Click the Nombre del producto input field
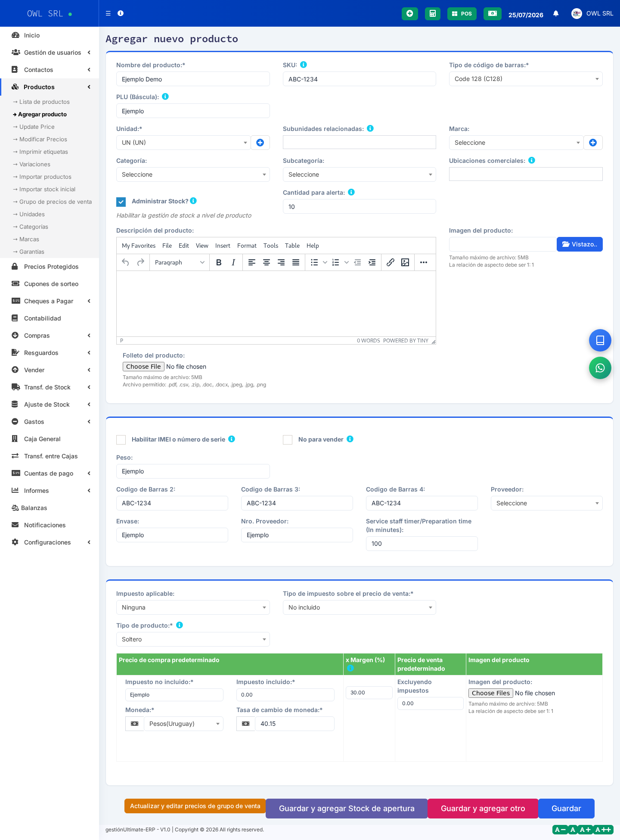The height and width of the screenshot is (840, 620). [193, 79]
